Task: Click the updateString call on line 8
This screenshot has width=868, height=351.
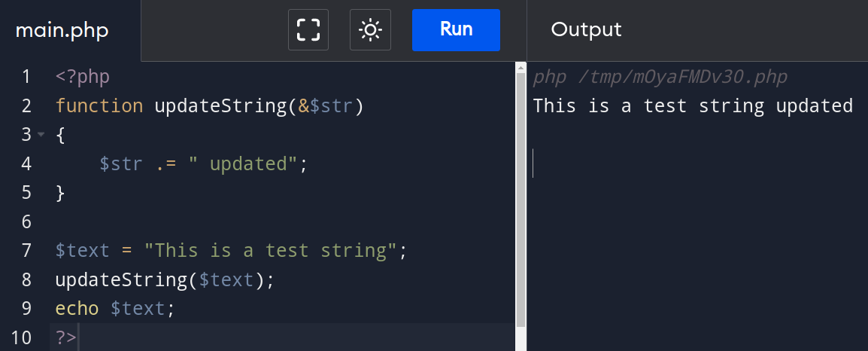Action: (121, 279)
